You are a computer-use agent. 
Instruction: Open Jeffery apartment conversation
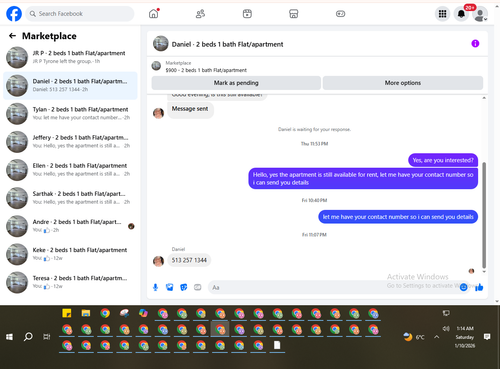click(70, 141)
